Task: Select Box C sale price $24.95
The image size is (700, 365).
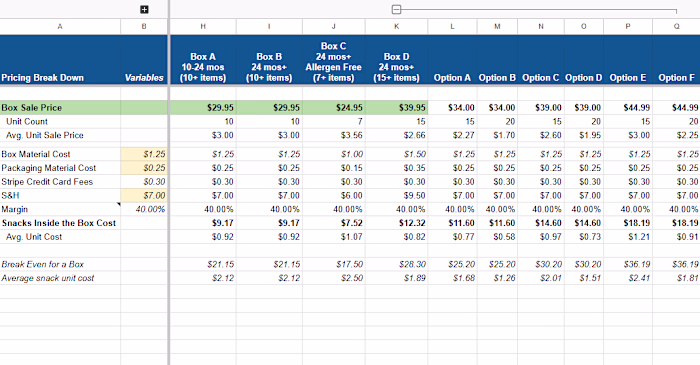Action: pos(333,108)
